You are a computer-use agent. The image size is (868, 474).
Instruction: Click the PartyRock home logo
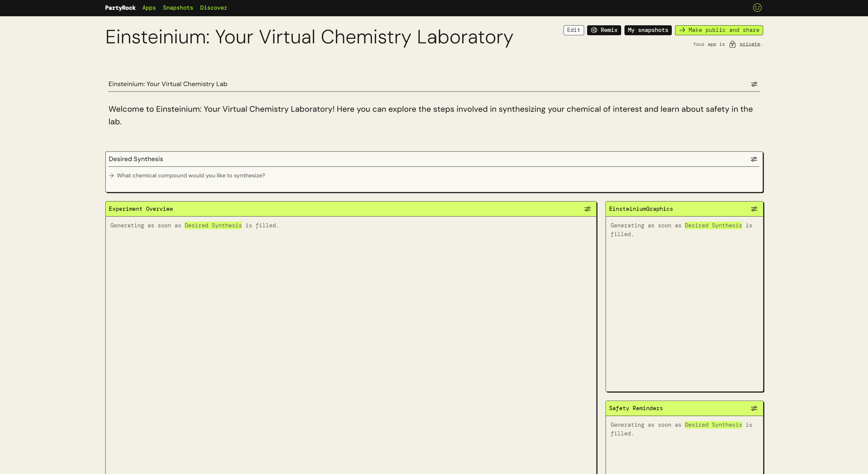120,8
